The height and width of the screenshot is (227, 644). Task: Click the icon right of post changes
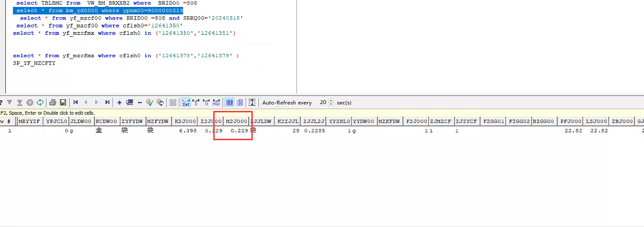click(160, 102)
